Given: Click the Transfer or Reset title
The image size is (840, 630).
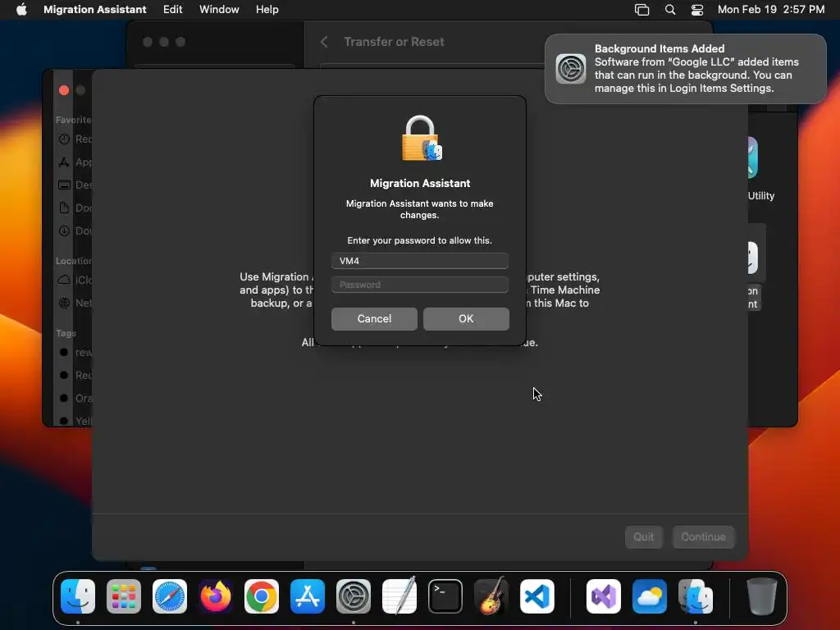Looking at the screenshot, I should point(394,42).
